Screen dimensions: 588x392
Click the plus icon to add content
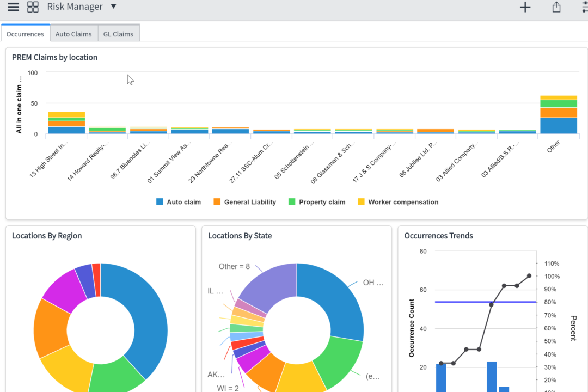(x=525, y=7)
